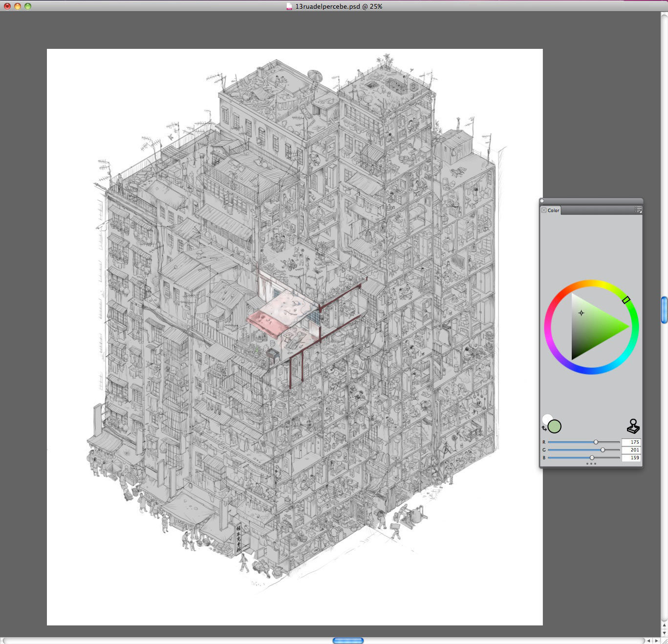
Task: Click the window resize grip corner
Action: (664, 641)
